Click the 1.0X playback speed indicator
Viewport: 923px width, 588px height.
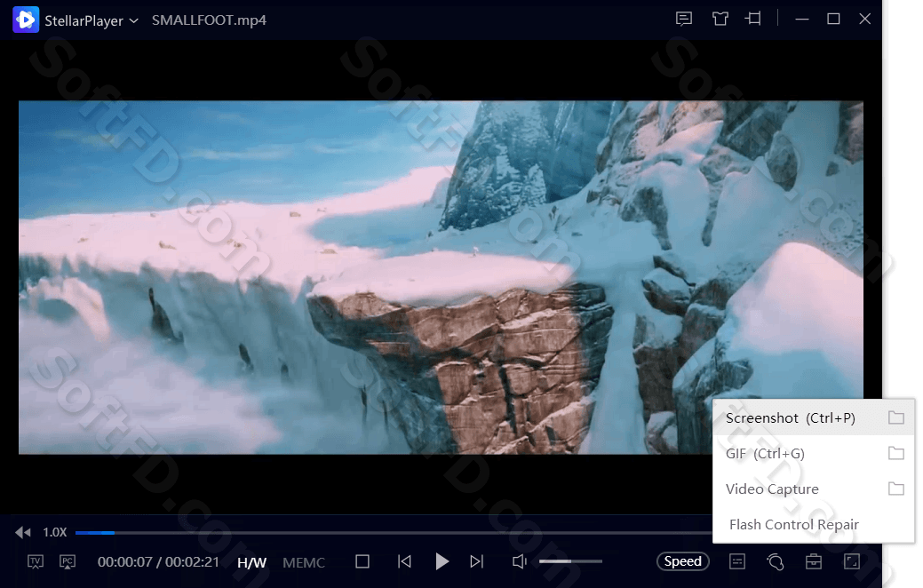click(x=55, y=533)
